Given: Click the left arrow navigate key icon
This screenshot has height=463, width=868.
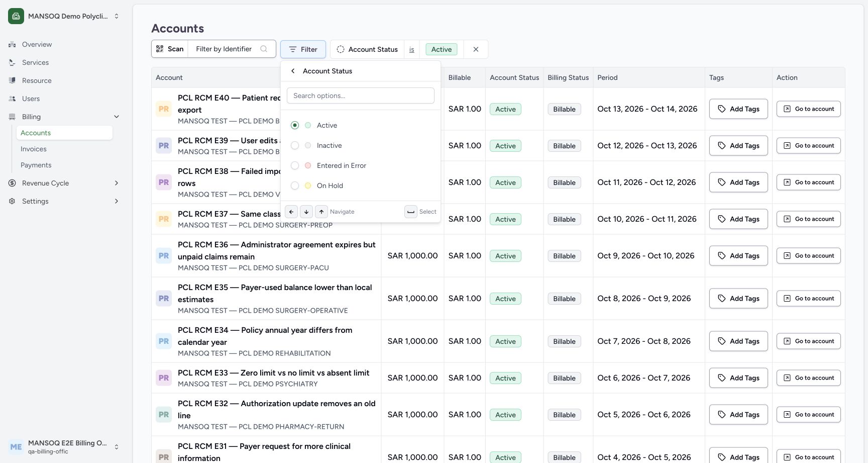Looking at the screenshot, I should tap(291, 212).
